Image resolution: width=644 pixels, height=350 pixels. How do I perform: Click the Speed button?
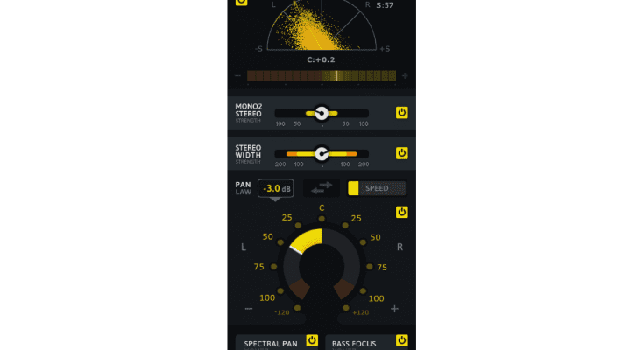pyautogui.click(x=377, y=188)
